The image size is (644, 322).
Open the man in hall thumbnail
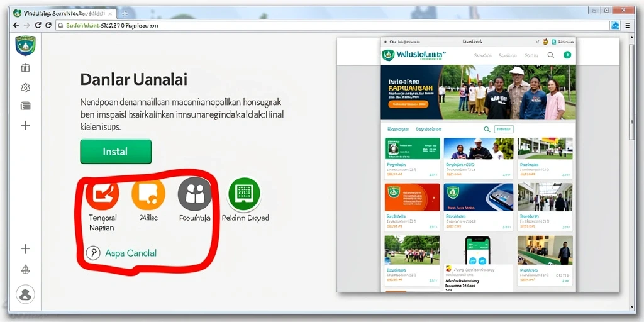tap(545, 250)
